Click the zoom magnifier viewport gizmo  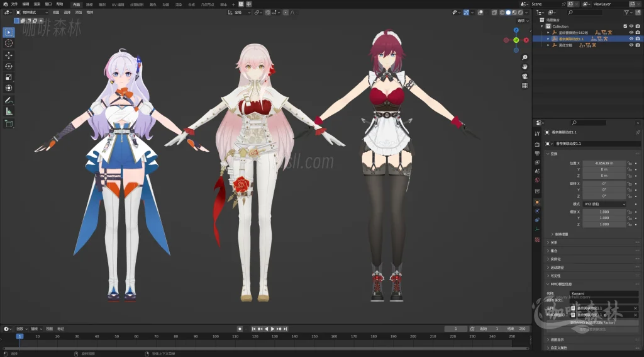click(x=525, y=57)
